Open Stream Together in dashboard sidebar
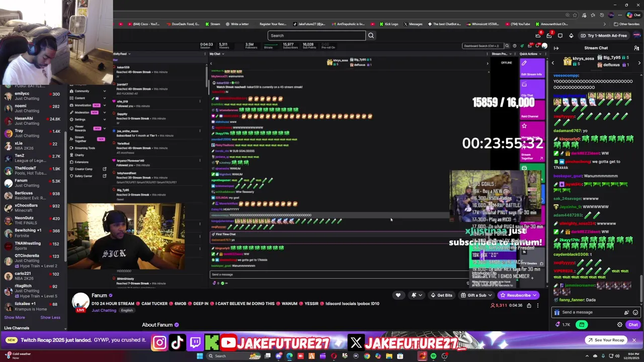Image resolution: width=644 pixels, height=362 pixels. click(80, 139)
